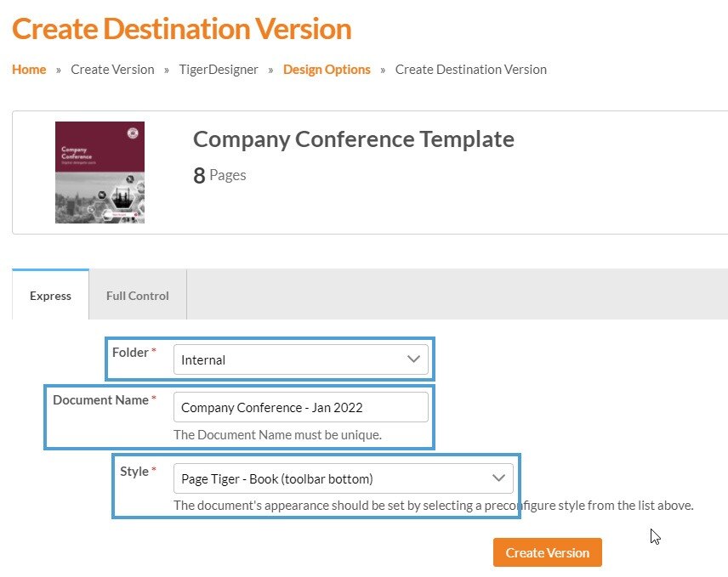This screenshot has width=728, height=577.
Task: Click the chevron arrow in the Folder dropdown
Action: click(413, 359)
